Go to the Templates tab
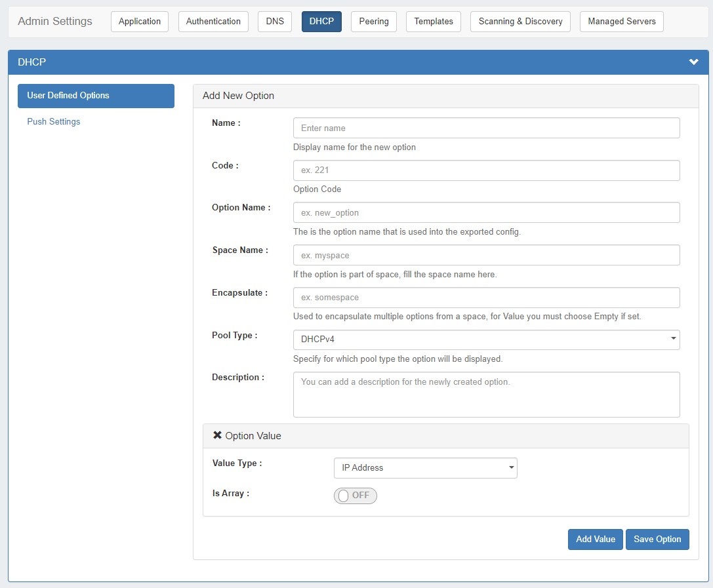The height and width of the screenshot is (588, 713). [433, 21]
